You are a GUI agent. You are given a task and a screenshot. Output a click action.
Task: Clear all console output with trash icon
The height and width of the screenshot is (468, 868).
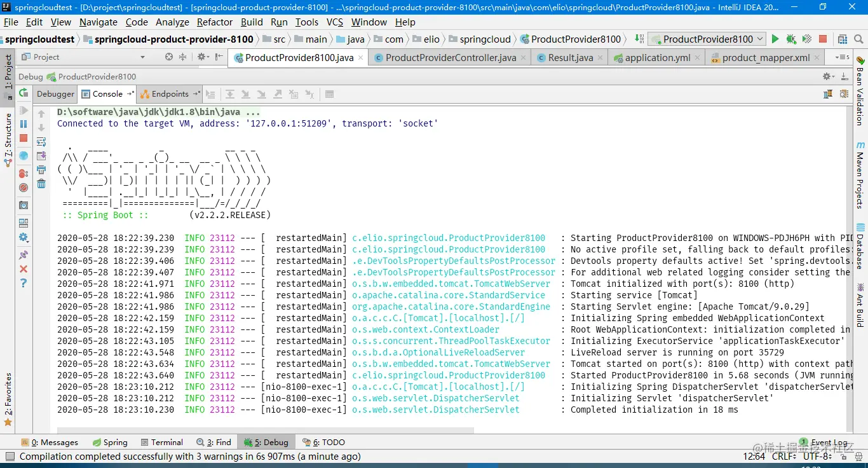(41, 184)
